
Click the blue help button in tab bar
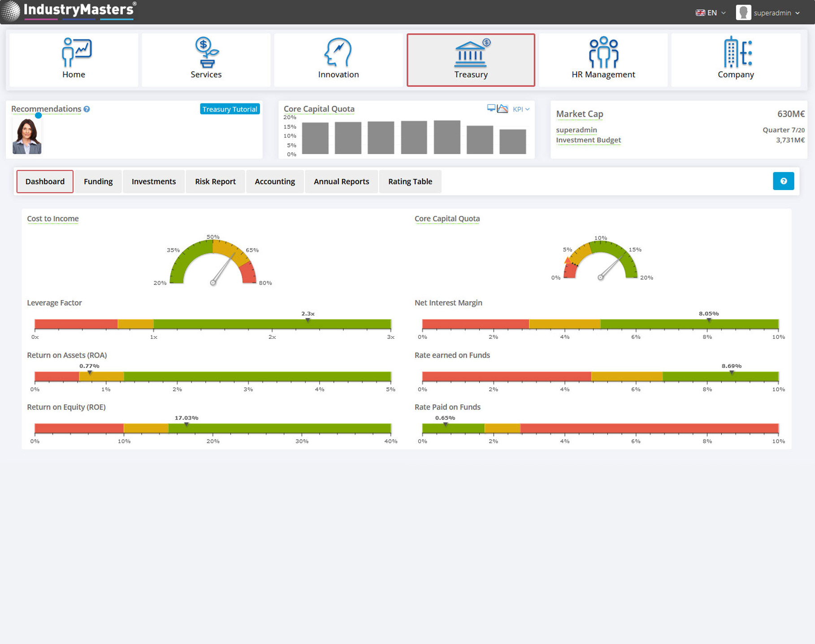point(783,181)
